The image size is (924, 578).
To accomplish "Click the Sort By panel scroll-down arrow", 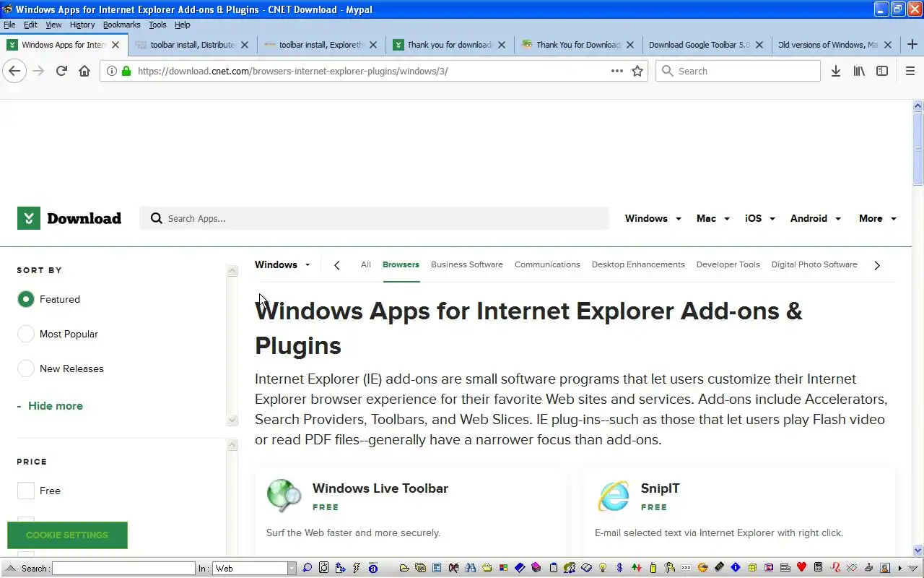I will pyautogui.click(x=232, y=420).
